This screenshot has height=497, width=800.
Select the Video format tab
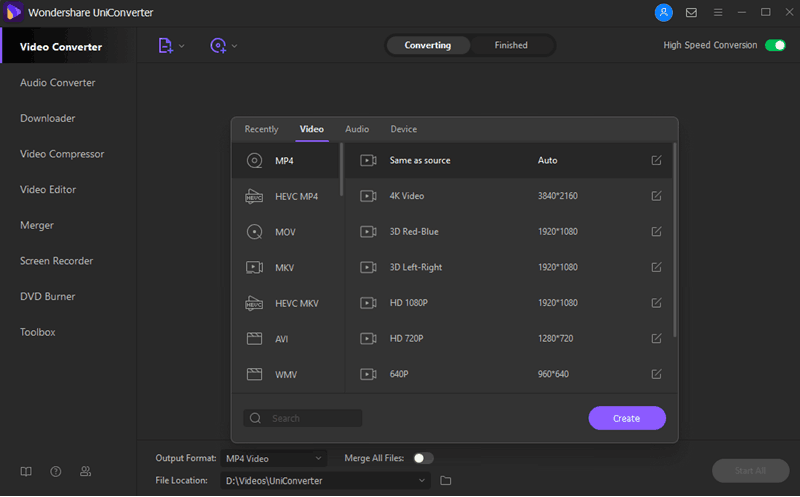point(312,129)
